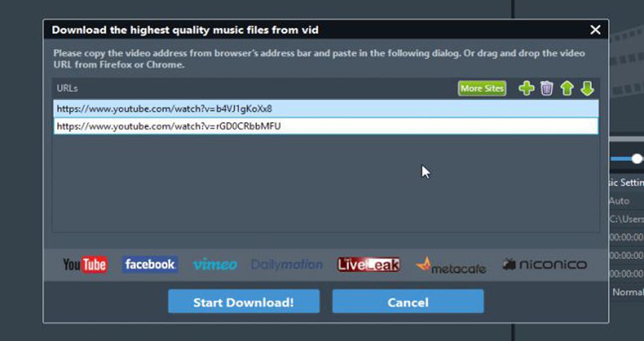
Task: Close the download dialog with X
Action: [x=595, y=30]
